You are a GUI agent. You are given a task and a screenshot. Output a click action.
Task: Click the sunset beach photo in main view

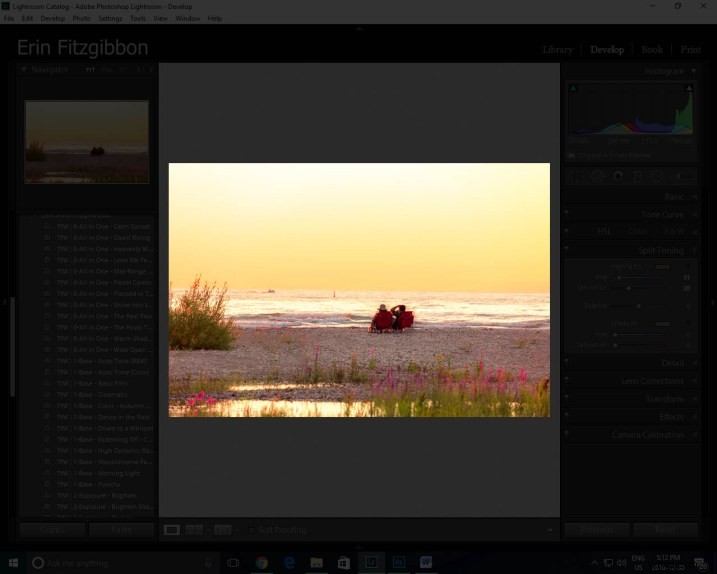(359, 290)
